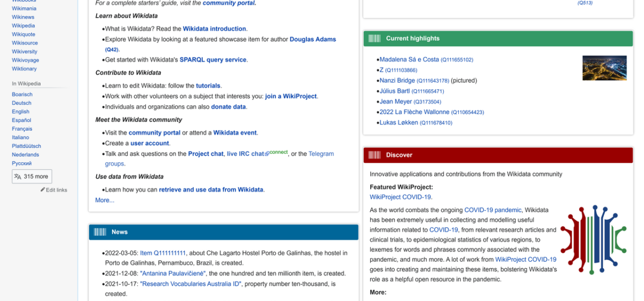The height and width of the screenshot is (301, 644).
Task: Click join a WikiProject link
Action: pos(291,97)
